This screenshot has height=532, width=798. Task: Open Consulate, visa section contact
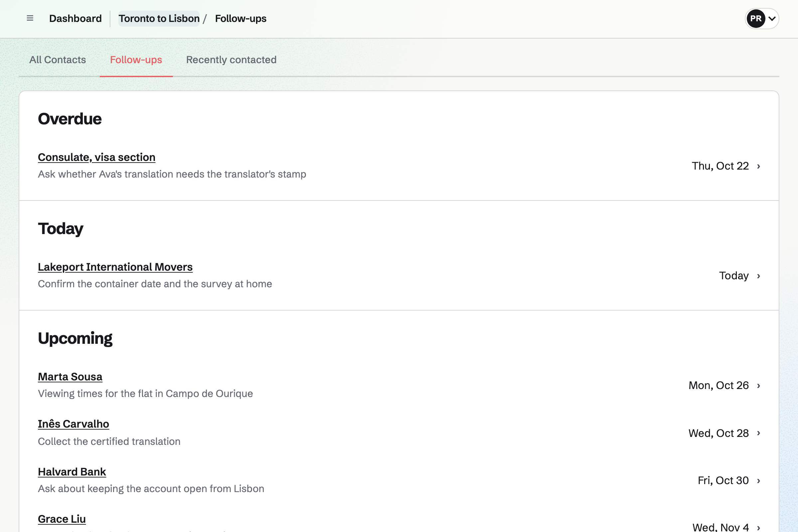coord(96,157)
